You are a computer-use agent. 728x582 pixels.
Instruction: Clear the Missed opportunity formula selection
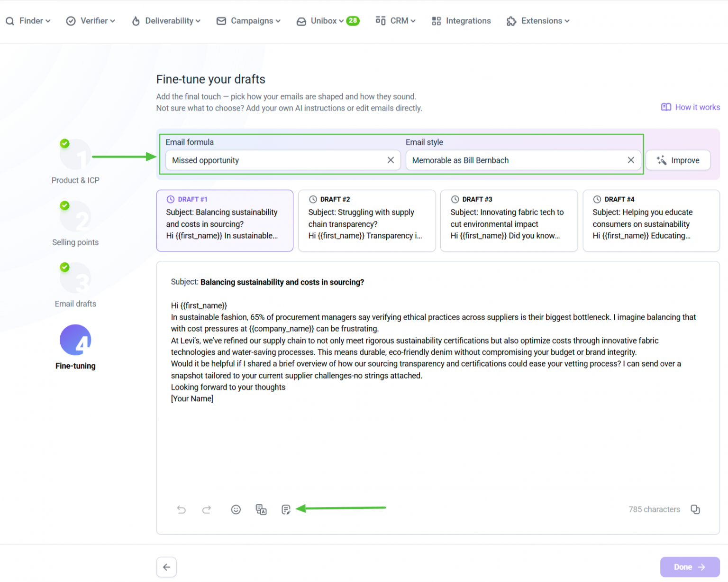(391, 160)
